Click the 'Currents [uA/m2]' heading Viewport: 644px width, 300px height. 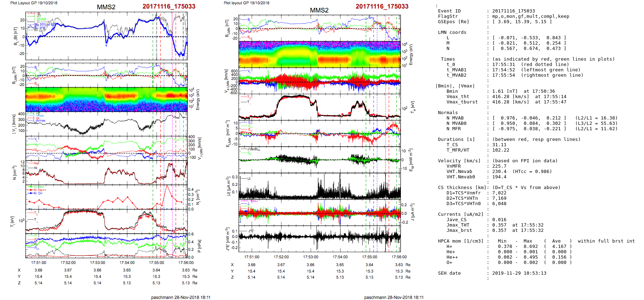point(461,214)
